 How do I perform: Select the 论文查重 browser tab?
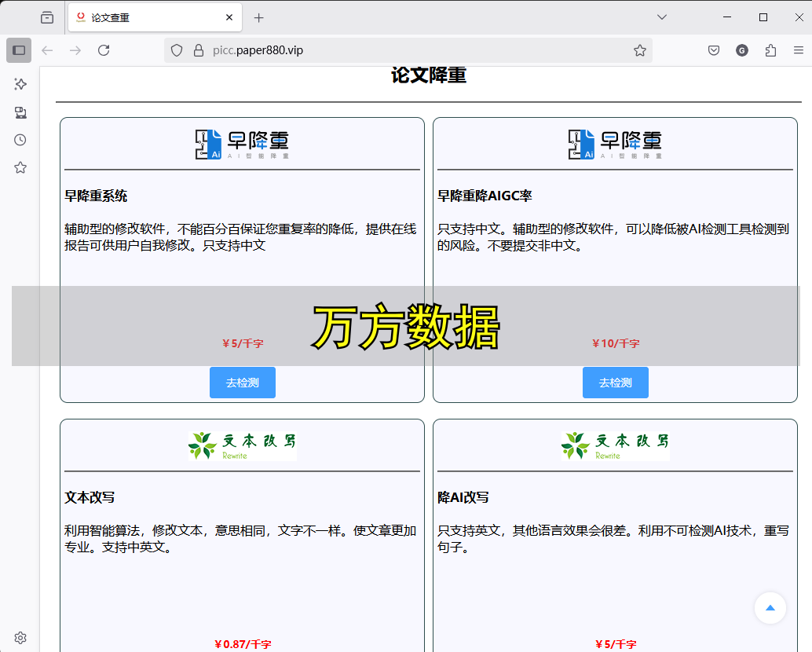pyautogui.click(x=155, y=17)
